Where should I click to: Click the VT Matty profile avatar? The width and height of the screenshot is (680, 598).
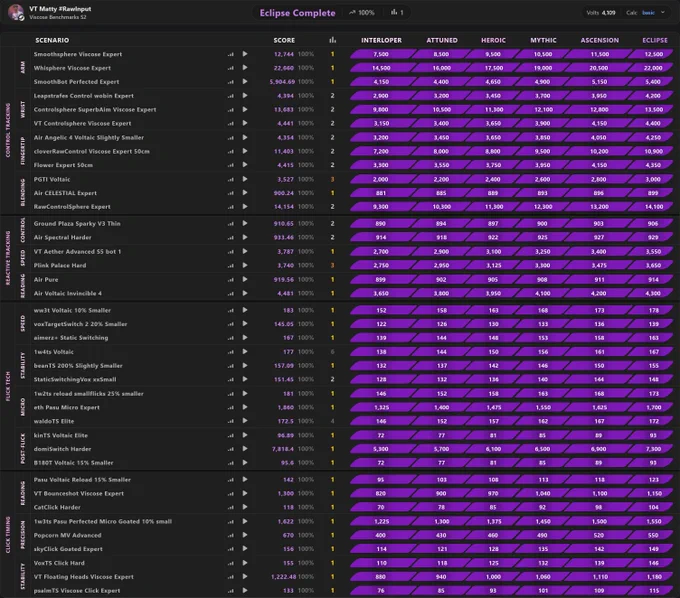click(16, 12)
